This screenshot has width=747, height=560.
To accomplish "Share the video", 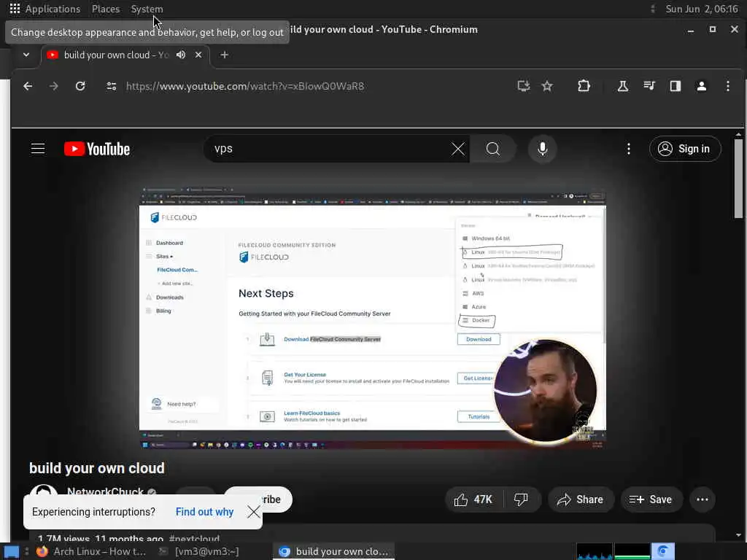I will (x=580, y=499).
